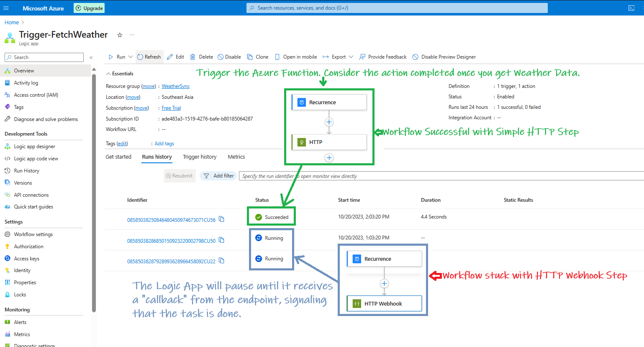Click the Upgrade button
This screenshot has height=347, width=644.
[x=89, y=8]
